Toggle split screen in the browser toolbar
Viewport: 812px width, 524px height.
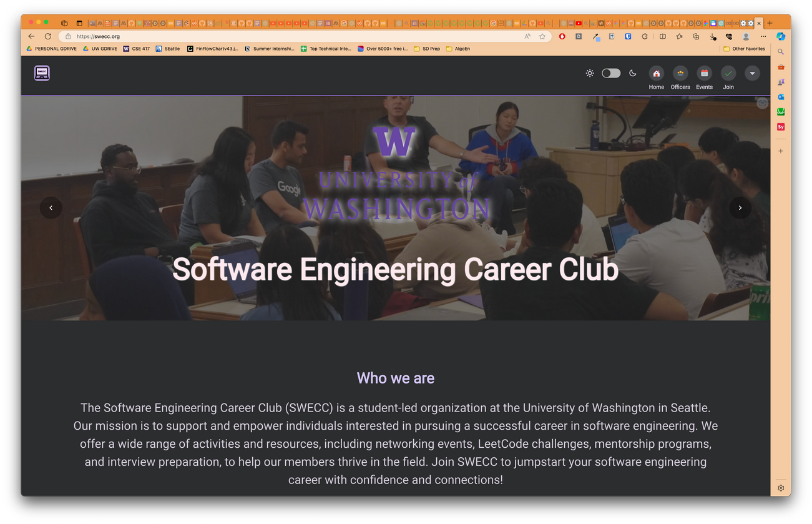point(662,37)
